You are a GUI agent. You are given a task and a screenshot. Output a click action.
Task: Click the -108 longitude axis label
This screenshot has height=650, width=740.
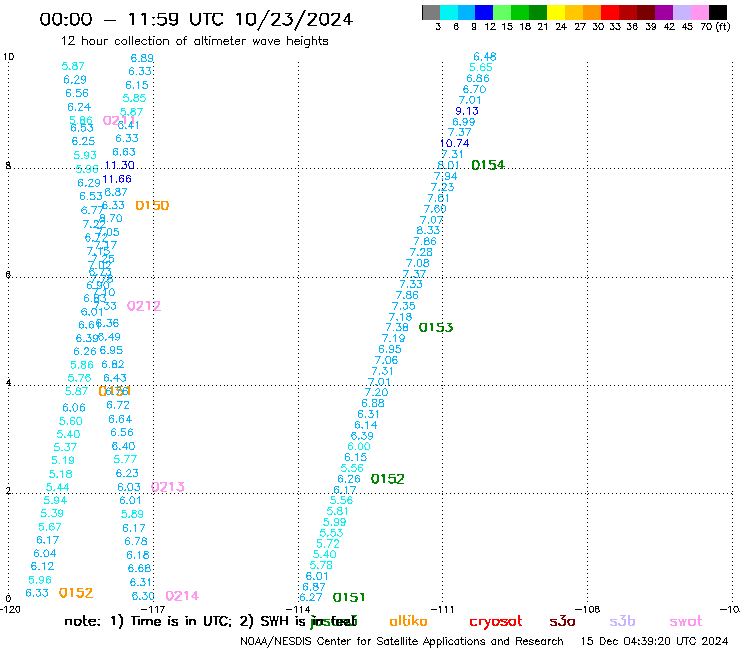tap(588, 609)
